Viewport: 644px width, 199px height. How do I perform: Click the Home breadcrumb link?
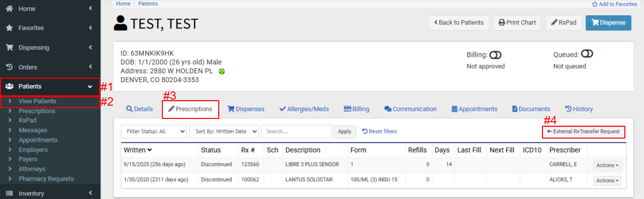coord(123,3)
